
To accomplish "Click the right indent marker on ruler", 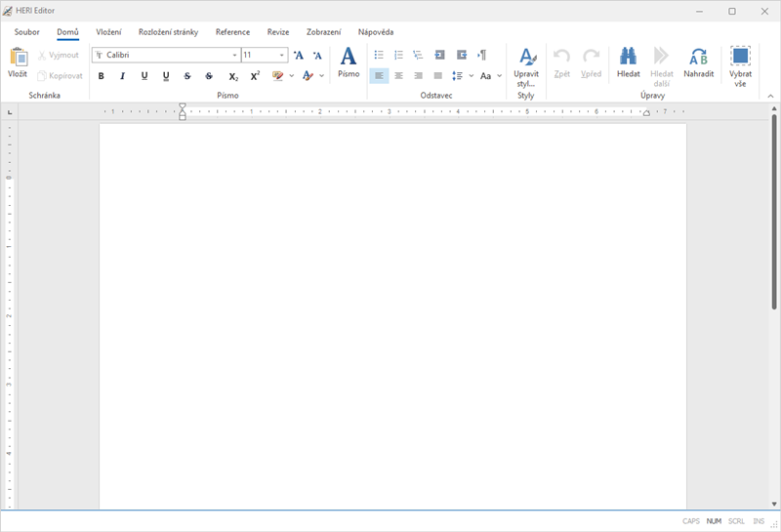I will pos(646,113).
